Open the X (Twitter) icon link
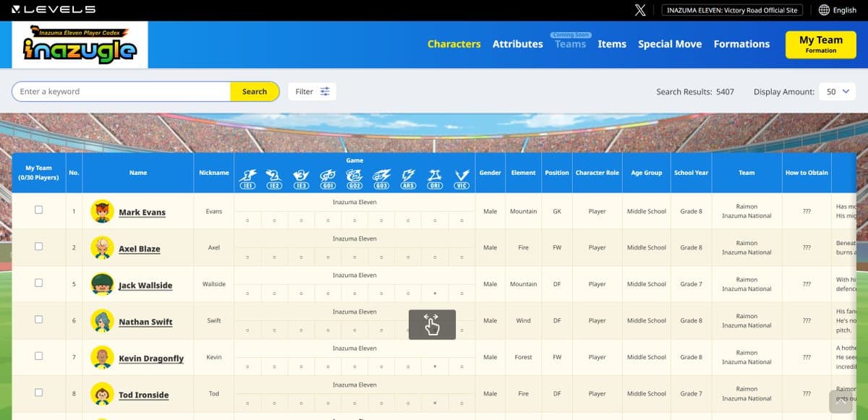Viewport: 868px width, 420px height. click(x=640, y=10)
